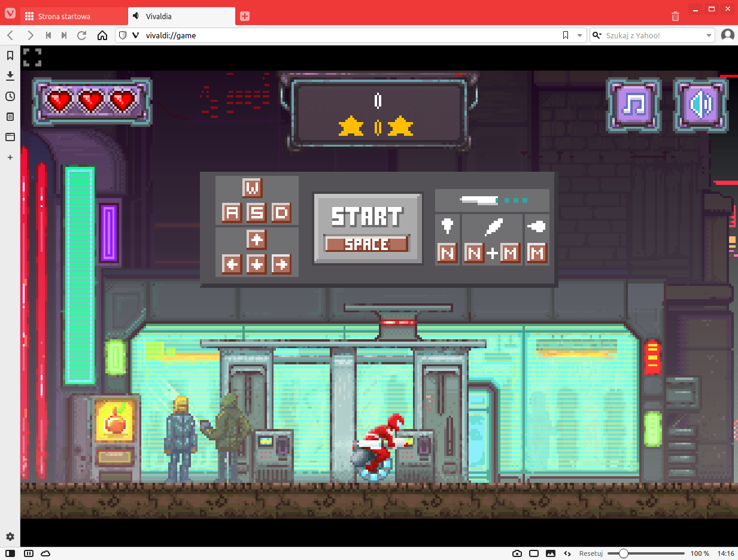Toggle the side panel visibility
Screen dimensions: 738x560
point(10,553)
